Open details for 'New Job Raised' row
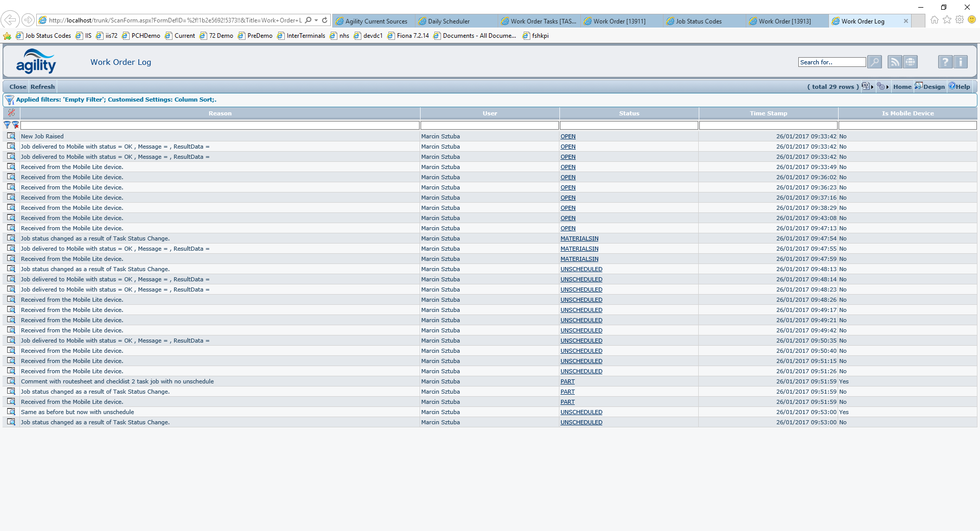 (x=11, y=136)
